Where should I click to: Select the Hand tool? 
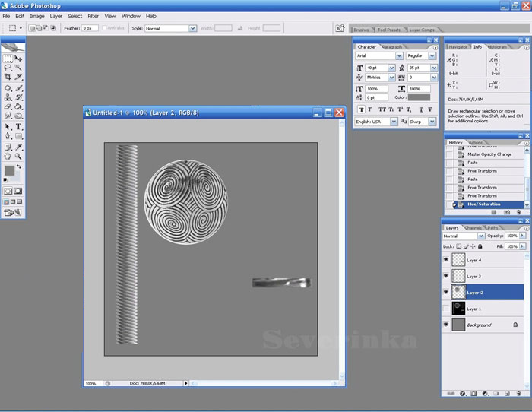pyautogui.click(x=8, y=157)
